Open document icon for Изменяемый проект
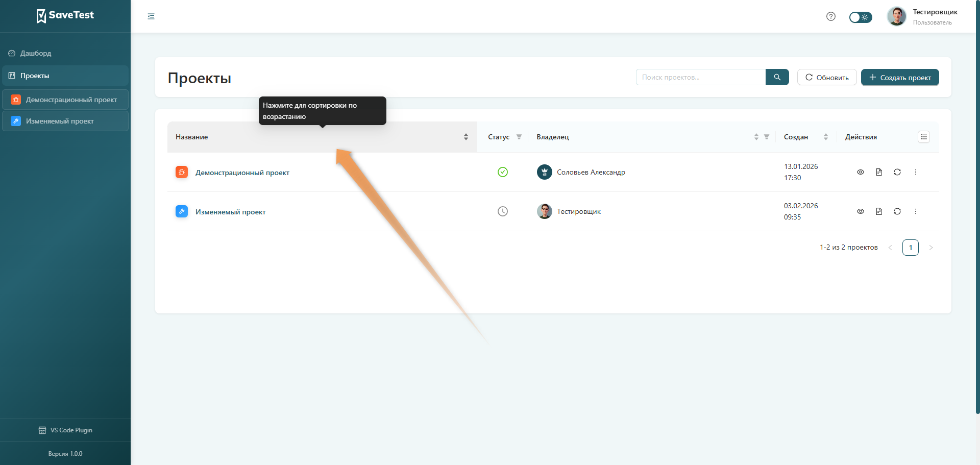The height and width of the screenshot is (465, 980). 878,211
